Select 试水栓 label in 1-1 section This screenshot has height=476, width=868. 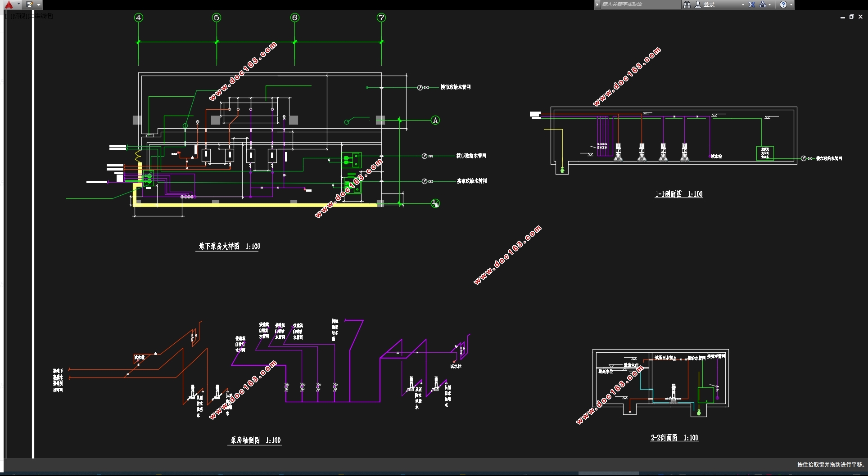point(716,156)
